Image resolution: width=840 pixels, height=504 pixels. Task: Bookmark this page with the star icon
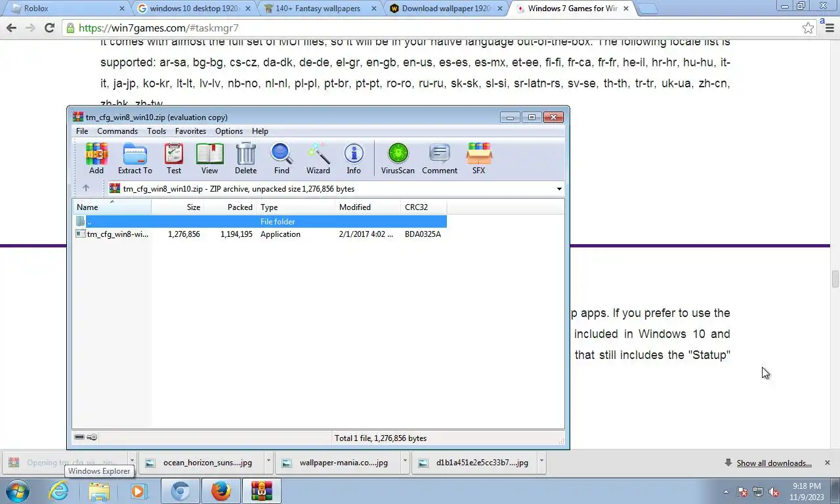808,28
